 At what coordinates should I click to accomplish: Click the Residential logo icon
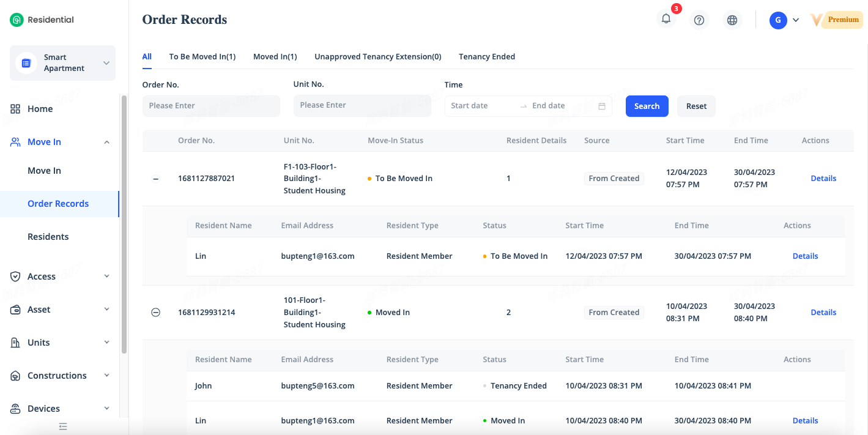(x=17, y=20)
